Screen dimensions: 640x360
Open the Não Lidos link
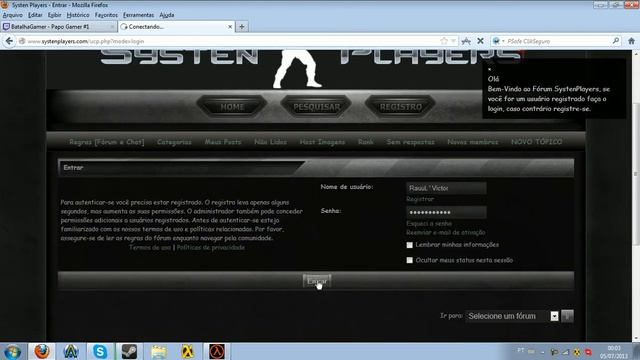(x=270, y=142)
